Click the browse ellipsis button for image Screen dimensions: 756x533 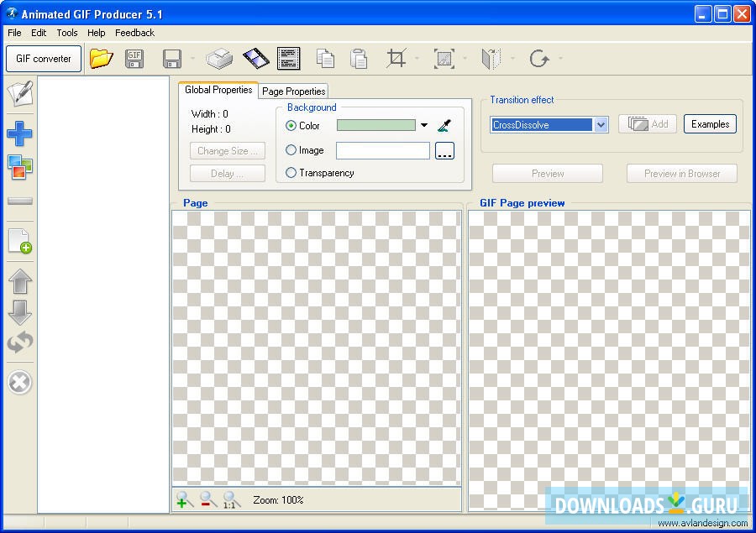click(x=444, y=151)
